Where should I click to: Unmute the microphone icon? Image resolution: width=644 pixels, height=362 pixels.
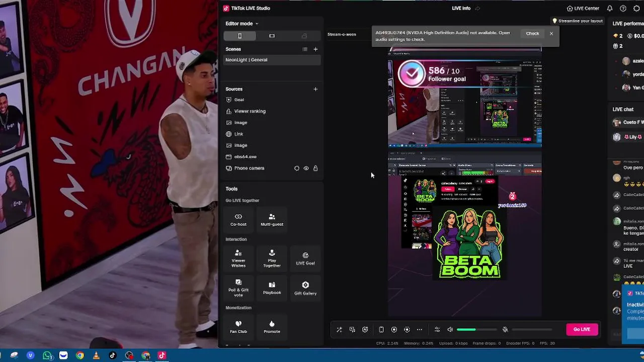click(505, 330)
